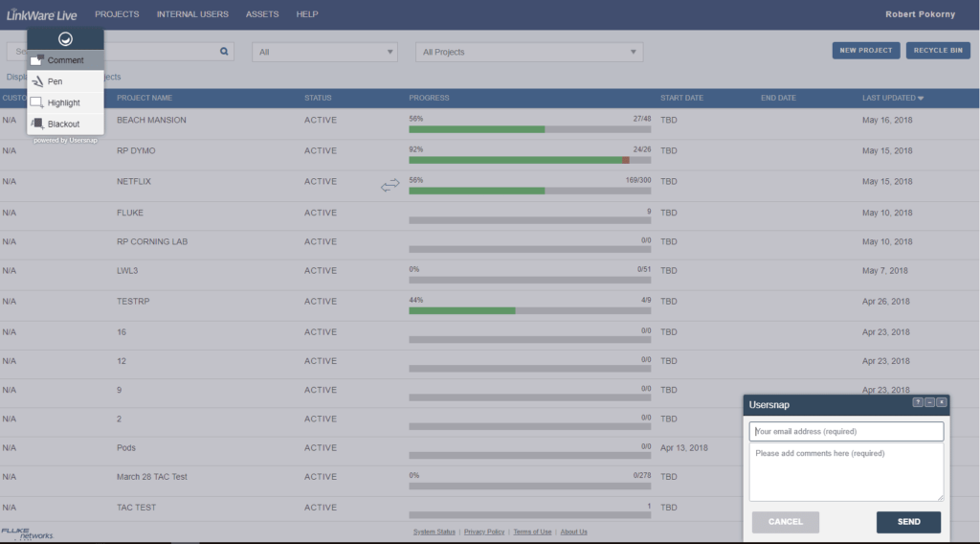This screenshot has height=544, width=980.
Task: Click the BEACH MANSION progress bar
Action: pos(530,128)
